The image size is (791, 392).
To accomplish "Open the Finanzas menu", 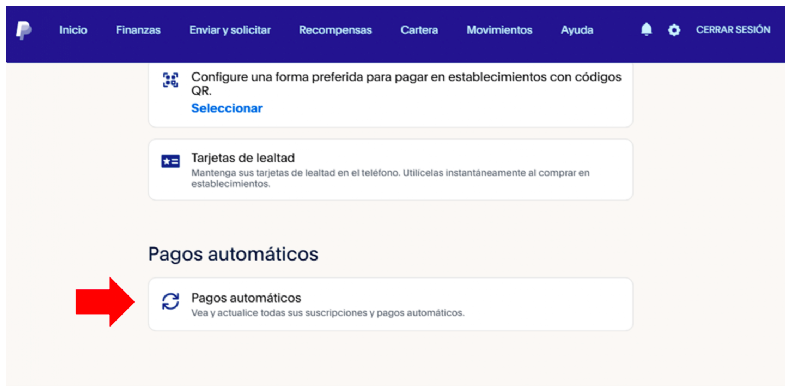I will (x=138, y=30).
